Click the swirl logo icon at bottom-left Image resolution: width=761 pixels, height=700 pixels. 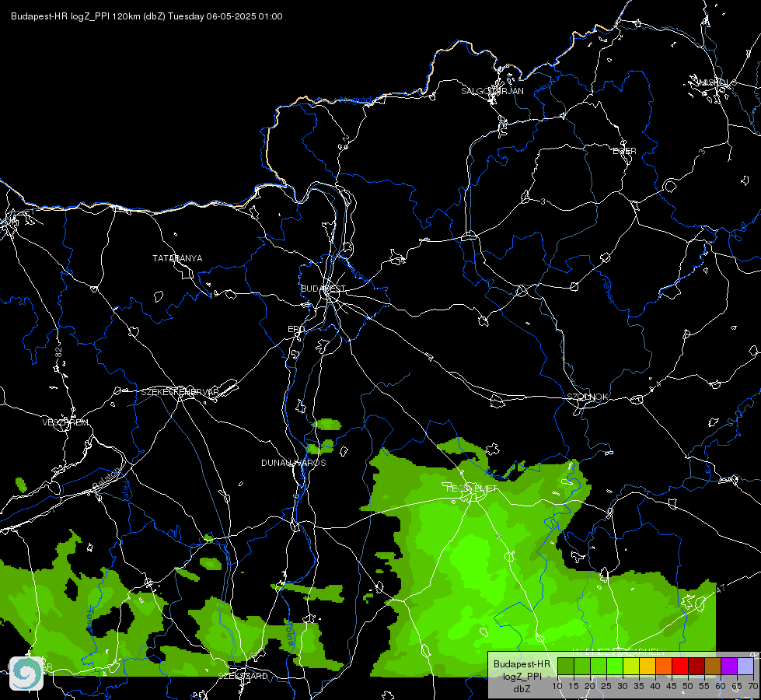[x=26, y=674]
